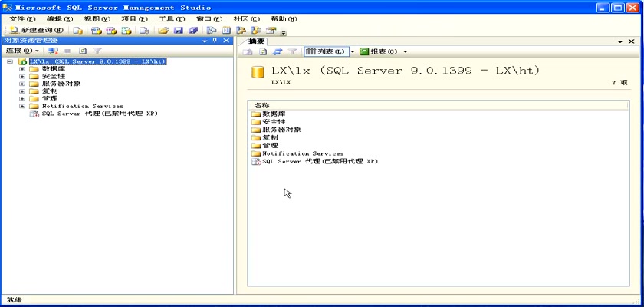
Task: Select SQL Server 代理 in Summary list
Action: click(314, 161)
